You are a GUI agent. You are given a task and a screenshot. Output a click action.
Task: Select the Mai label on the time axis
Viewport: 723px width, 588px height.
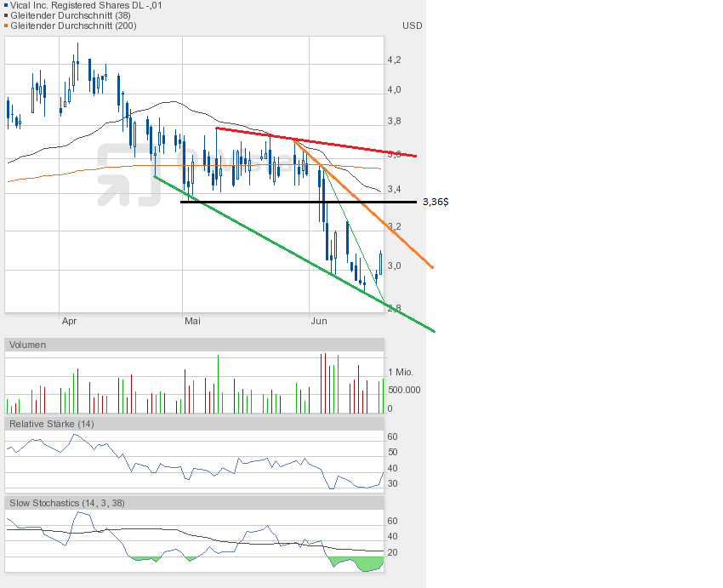193,321
